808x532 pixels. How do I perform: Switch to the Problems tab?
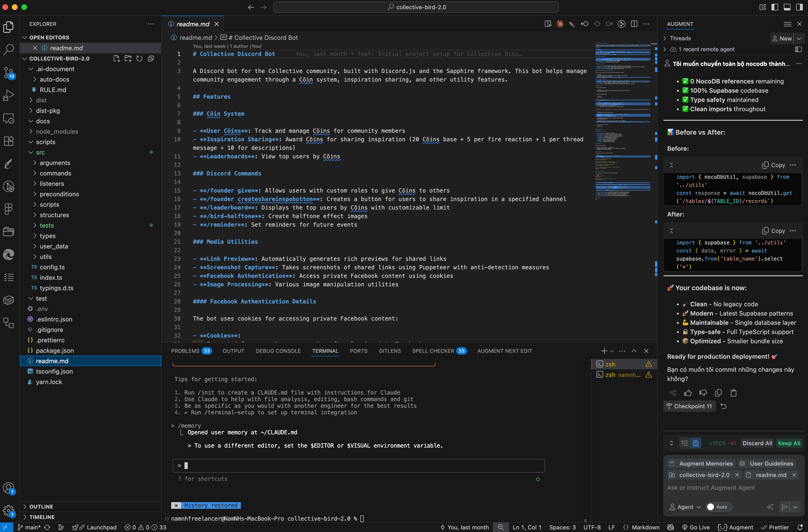click(185, 351)
